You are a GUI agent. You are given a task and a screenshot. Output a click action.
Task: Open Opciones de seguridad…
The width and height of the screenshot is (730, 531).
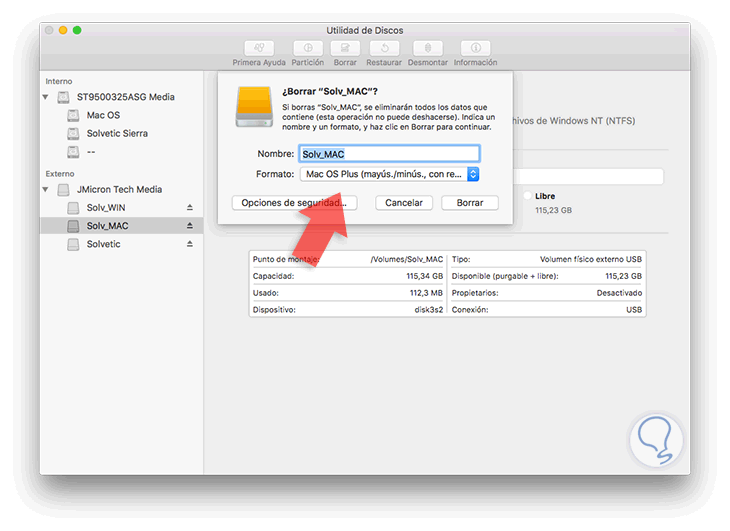point(294,203)
